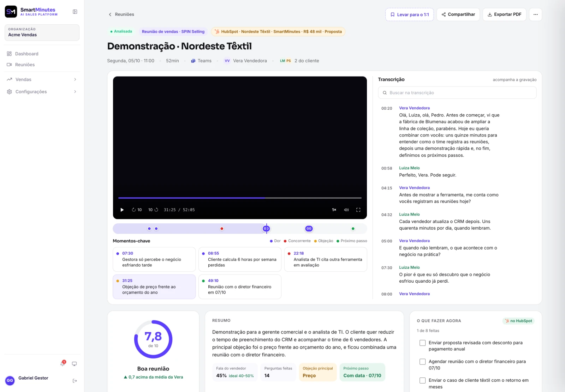
Task: Open the 49:10 Reunião com diretor card
Action: point(240,287)
